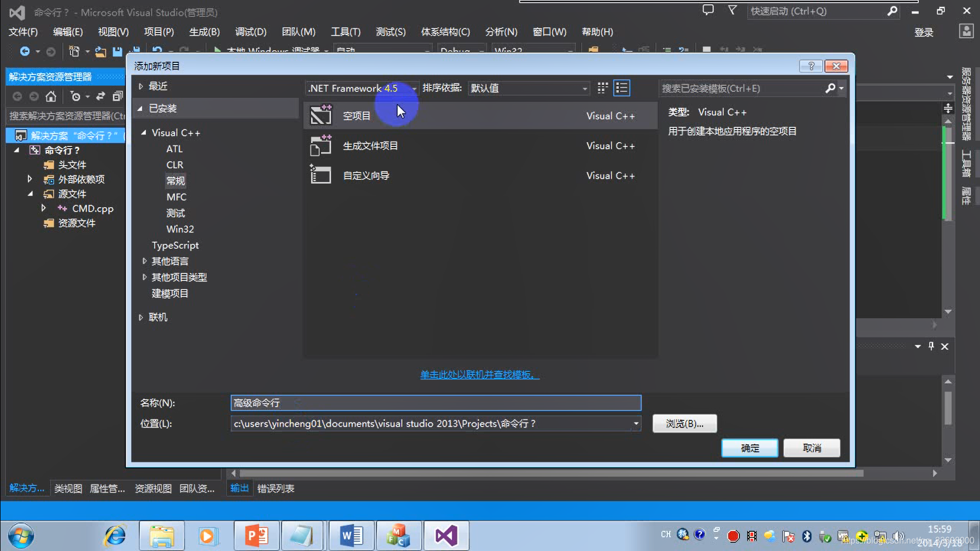Open the .NET Framework version dropdown
The height and width of the screenshot is (551, 980).
(414, 89)
